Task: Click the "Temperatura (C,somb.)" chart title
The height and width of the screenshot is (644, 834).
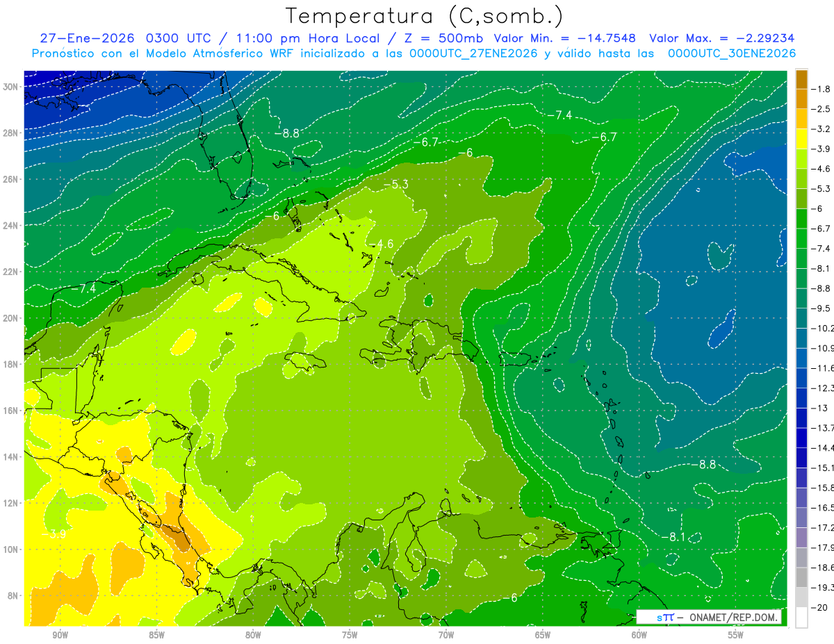Action: click(425, 16)
